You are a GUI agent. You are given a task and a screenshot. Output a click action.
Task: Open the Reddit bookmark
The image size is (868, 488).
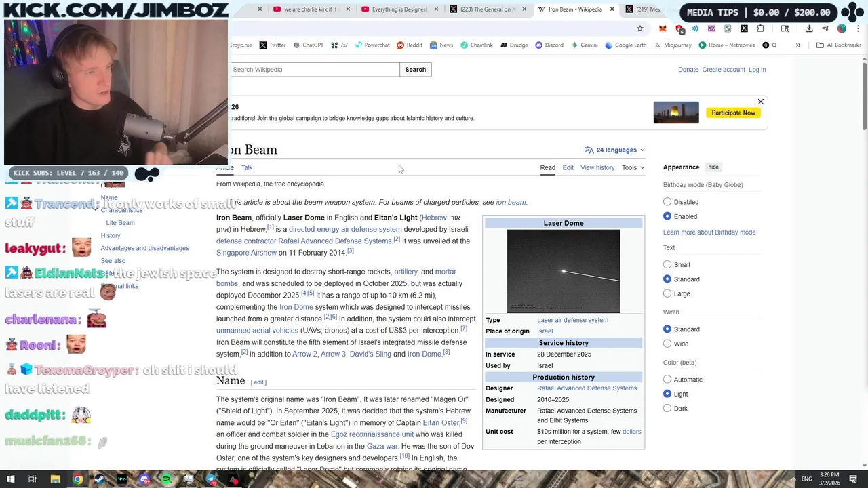[x=410, y=45]
